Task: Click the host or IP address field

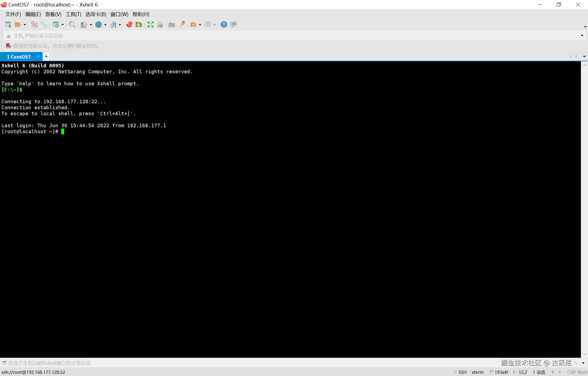Action: pos(163,36)
